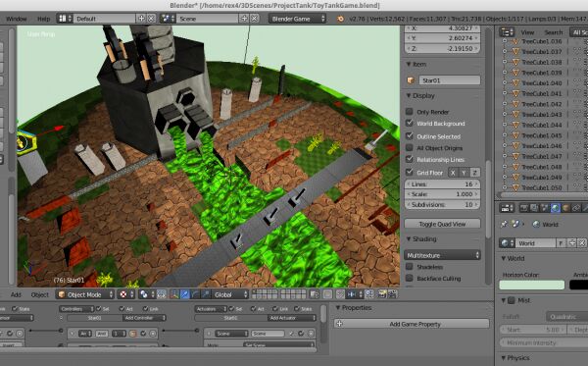Image resolution: width=588 pixels, height=366 pixels.
Task: Click the Y location value field
Action: [443, 38]
